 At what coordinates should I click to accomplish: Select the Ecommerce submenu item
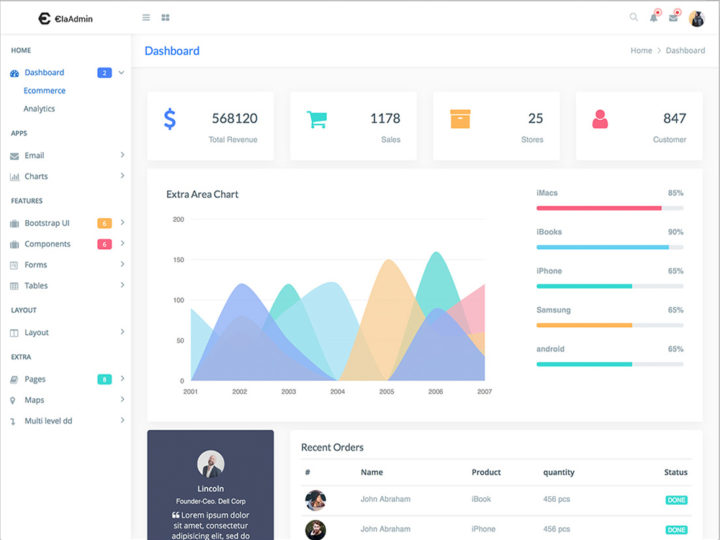[45, 90]
